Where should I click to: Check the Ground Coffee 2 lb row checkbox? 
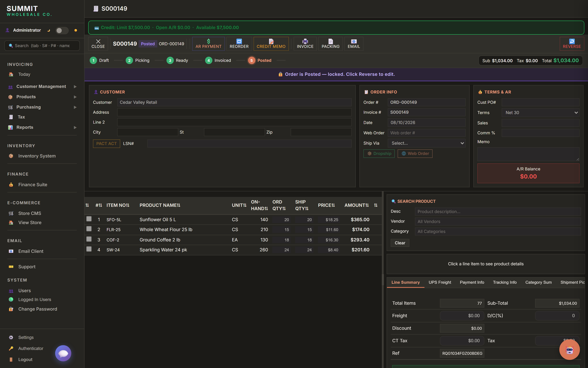point(89,239)
